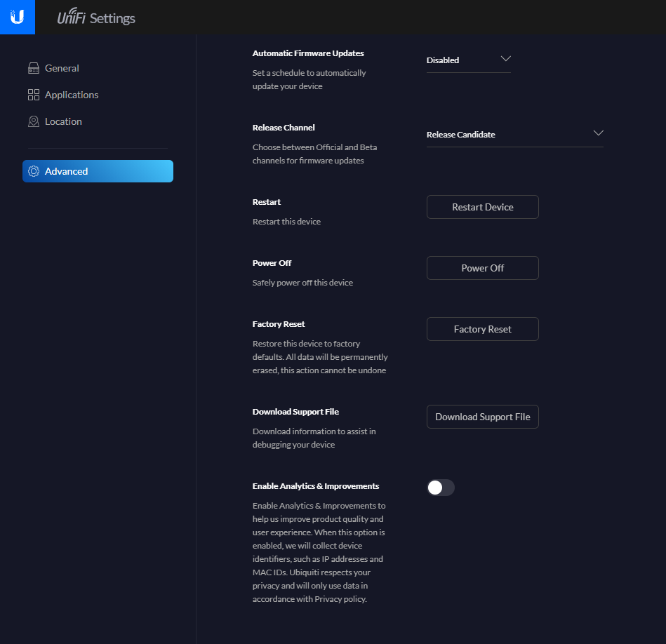The height and width of the screenshot is (644, 666).
Task: Select the Advanced tab label in the sidebar
Action: coord(67,171)
